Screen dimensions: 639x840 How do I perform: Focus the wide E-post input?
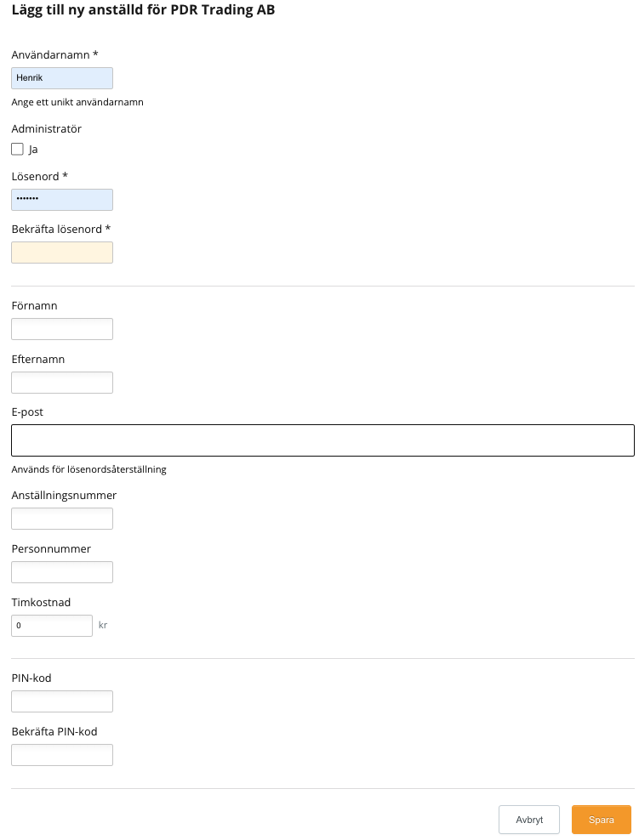(x=322, y=440)
